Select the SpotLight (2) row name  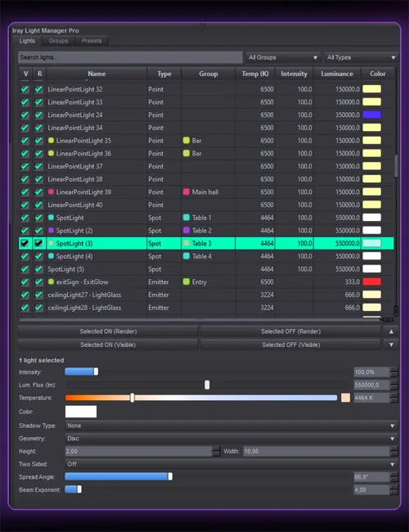(x=74, y=231)
